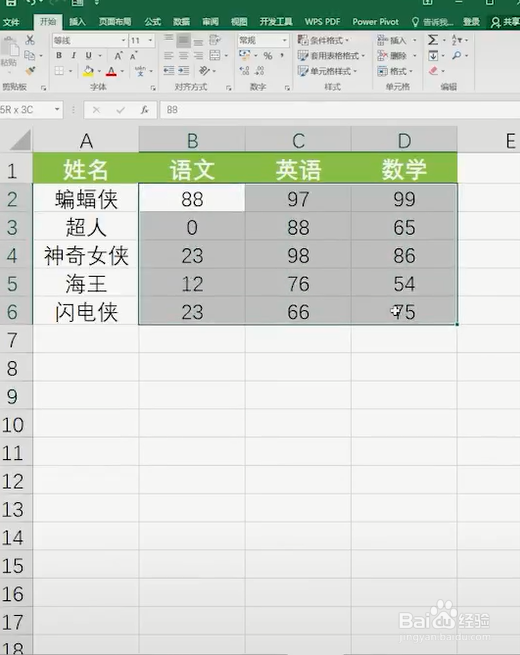Increase decimal places icon
Viewport: 520px width, 655px height.
pyautogui.click(x=244, y=71)
